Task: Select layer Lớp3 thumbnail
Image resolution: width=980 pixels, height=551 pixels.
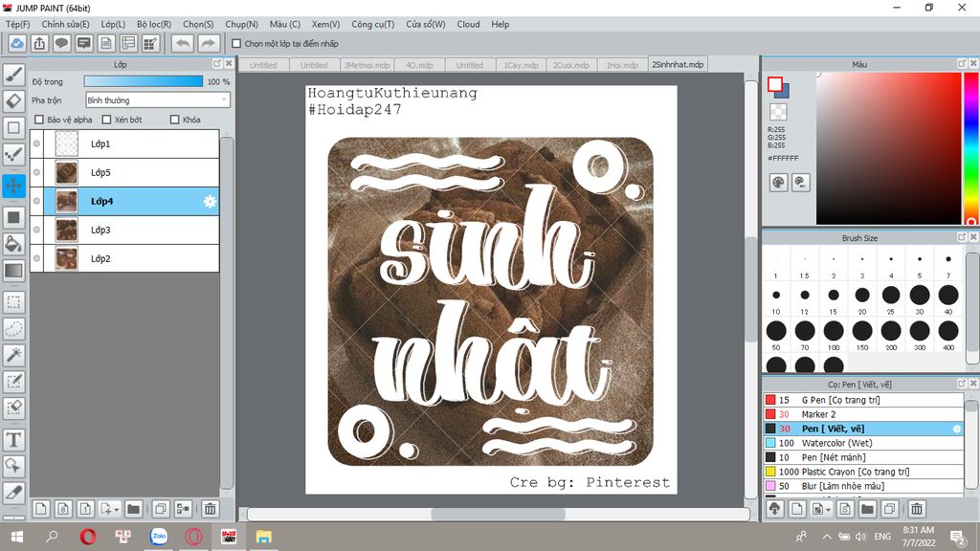Action: pos(66,230)
